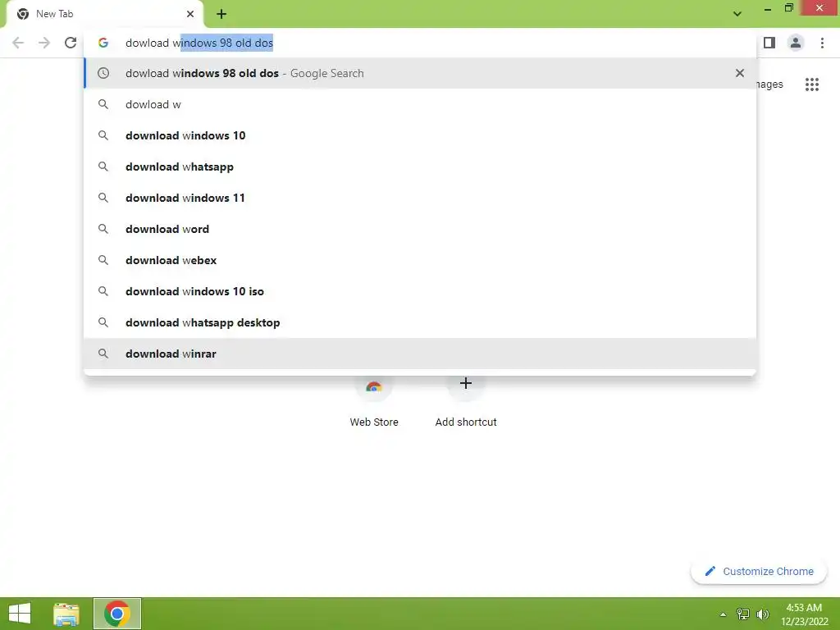Screen dimensions: 840x630
Task: Click Customize Chrome button
Action: coord(759,572)
